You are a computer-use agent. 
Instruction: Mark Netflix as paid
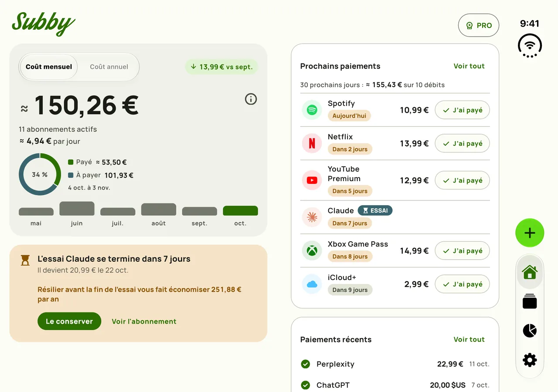(462, 143)
